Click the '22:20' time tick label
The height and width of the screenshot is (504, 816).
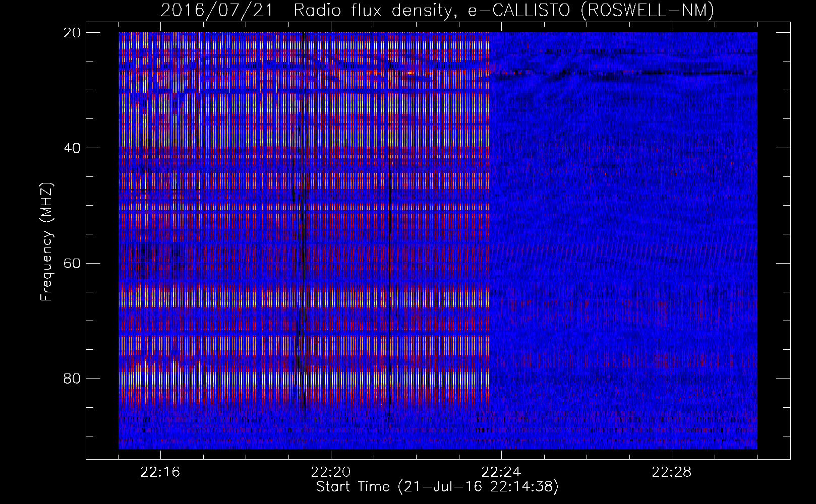click(331, 472)
